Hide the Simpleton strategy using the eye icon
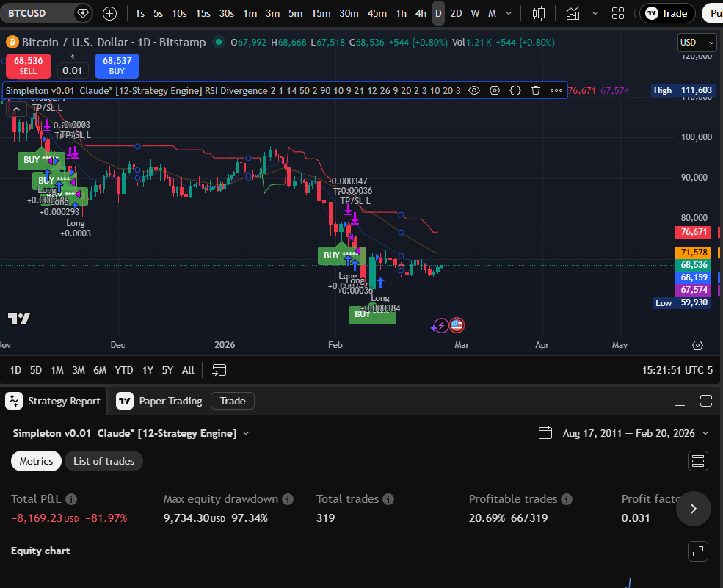This screenshot has height=588, width=723. (474, 90)
